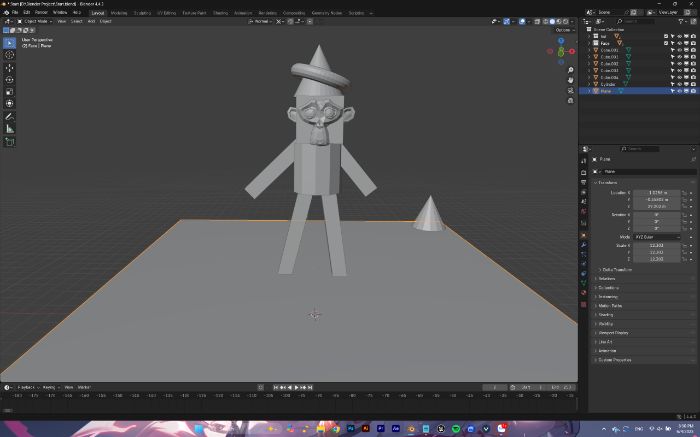Toggle auto keying in the timeline
700x437 pixels.
click(261, 387)
